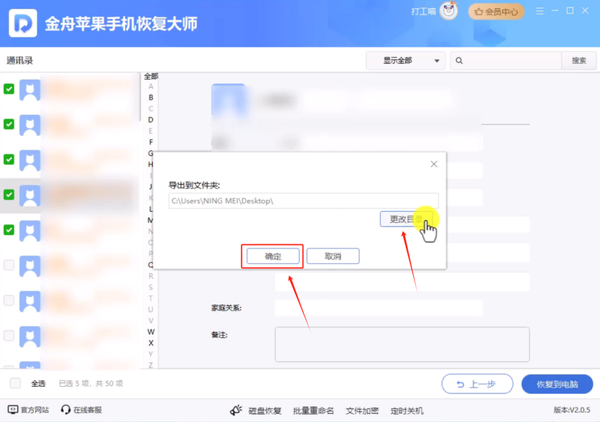Expand the 显示全部 filter dropdown
The width and height of the screenshot is (600, 422).
pyautogui.click(x=406, y=60)
